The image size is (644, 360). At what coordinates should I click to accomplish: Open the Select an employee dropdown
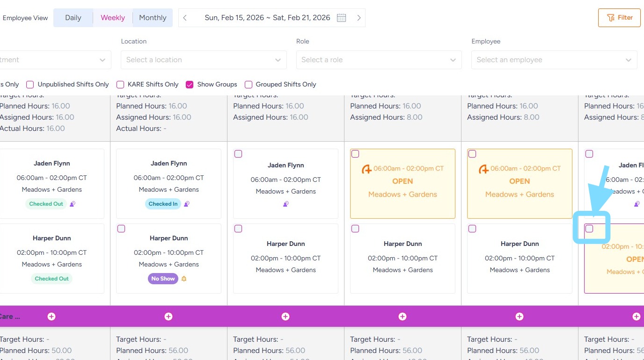click(x=554, y=60)
